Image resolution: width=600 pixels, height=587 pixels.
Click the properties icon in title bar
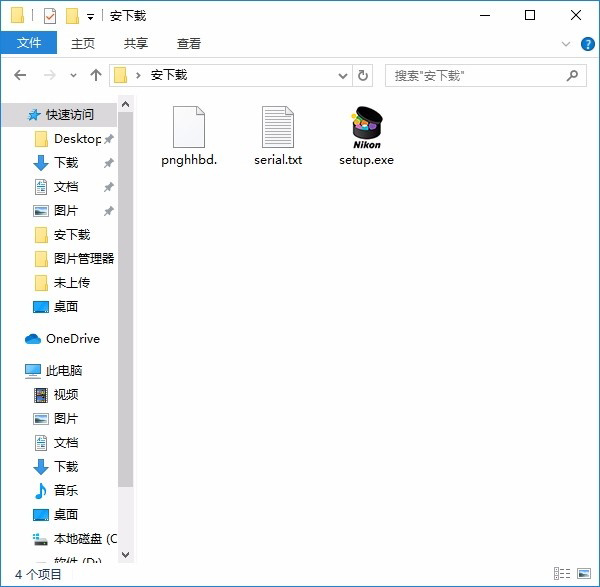point(50,16)
